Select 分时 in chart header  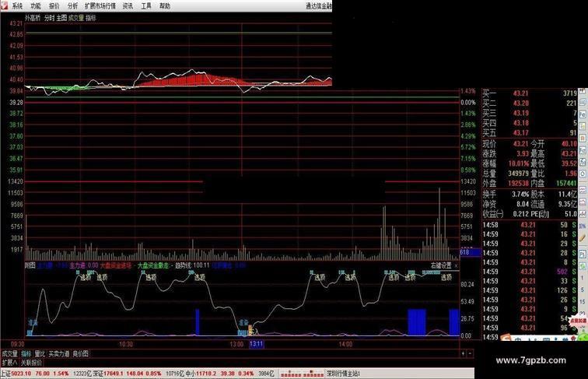[49, 18]
